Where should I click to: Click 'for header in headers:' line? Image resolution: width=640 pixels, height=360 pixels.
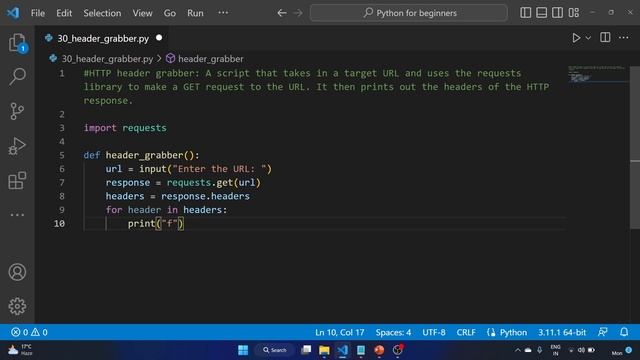click(x=166, y=210)
